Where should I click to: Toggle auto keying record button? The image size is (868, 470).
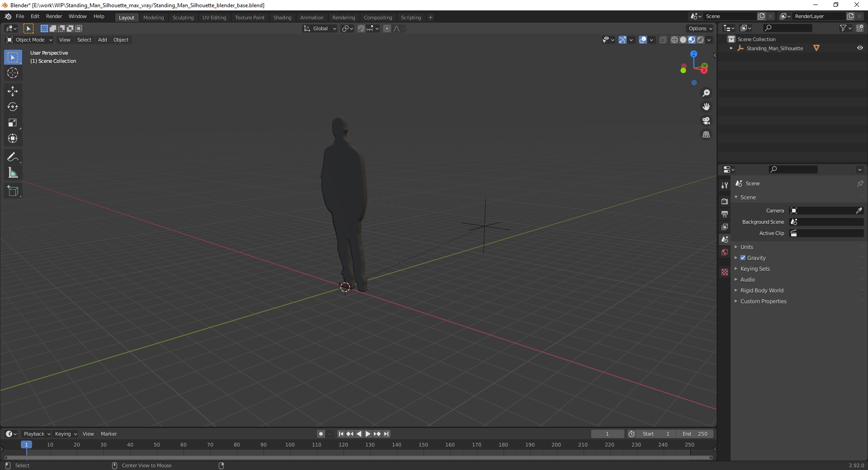(x=321, y=434)
